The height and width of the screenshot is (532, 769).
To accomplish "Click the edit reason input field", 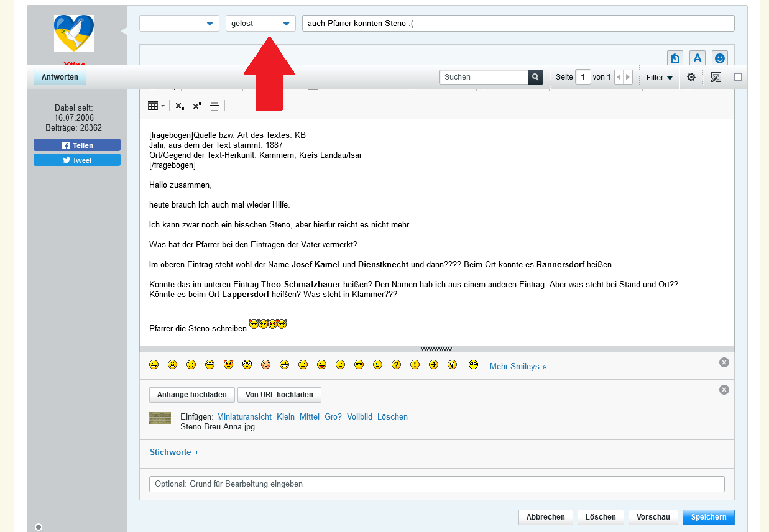I will click(x=436, y=484).
